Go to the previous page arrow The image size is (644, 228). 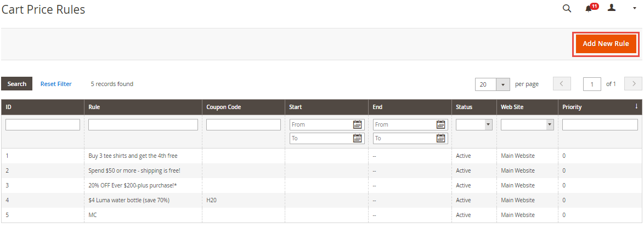[562, 84]
